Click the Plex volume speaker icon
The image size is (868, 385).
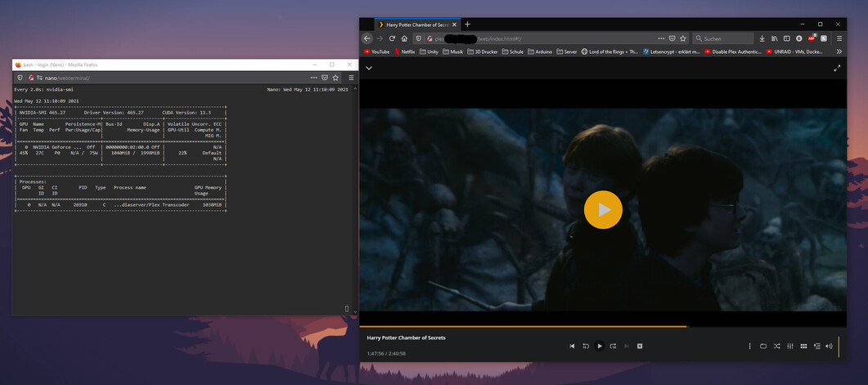(829, 347)
